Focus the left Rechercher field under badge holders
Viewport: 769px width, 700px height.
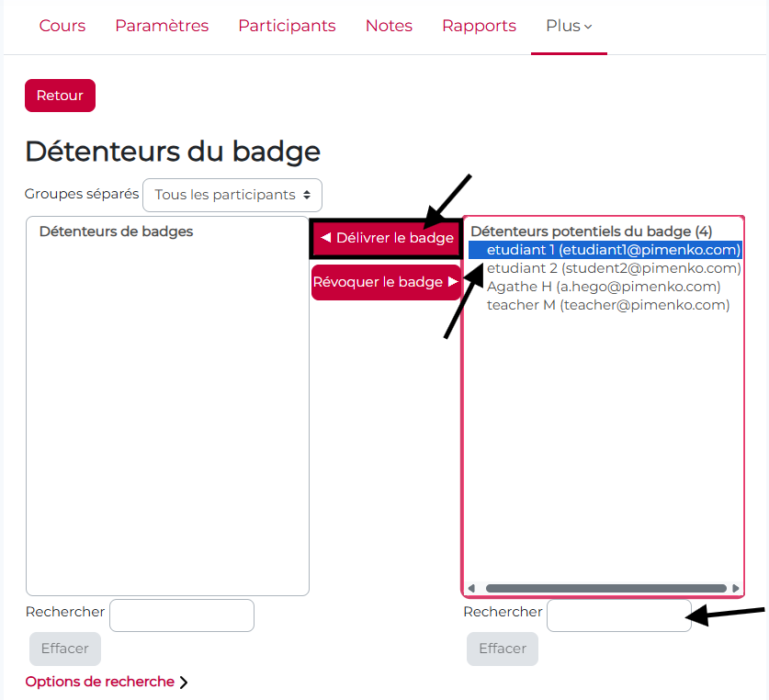tap(182, 615)
